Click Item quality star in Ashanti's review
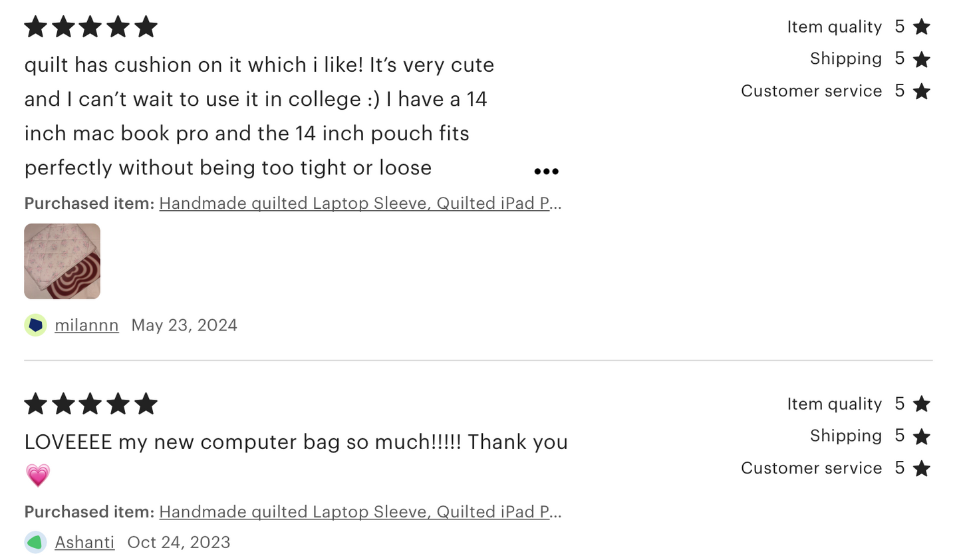The image size is (961, 560). pos(921,404)
